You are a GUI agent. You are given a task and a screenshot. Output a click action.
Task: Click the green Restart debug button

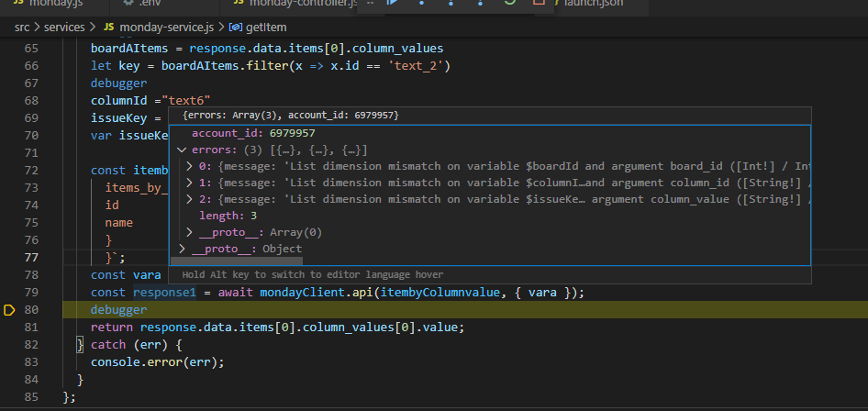(x=509, y=3)
